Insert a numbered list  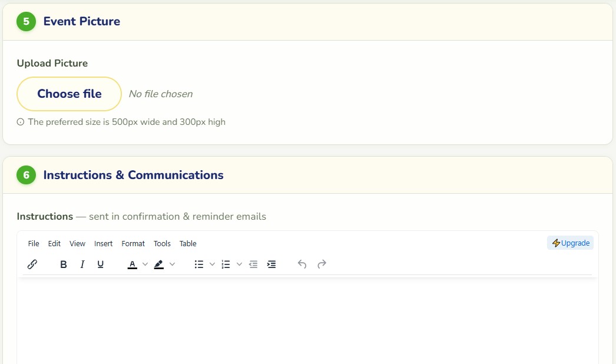click(226, 264)
